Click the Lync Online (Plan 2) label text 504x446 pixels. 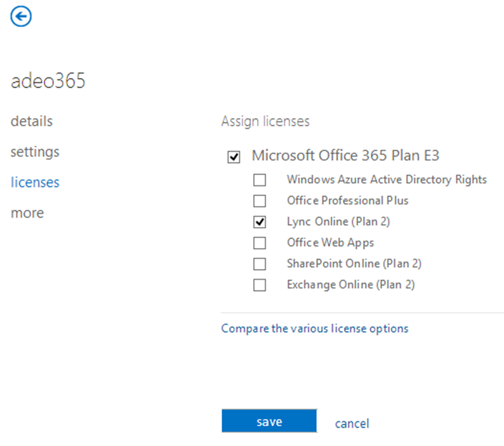[338, 221]
